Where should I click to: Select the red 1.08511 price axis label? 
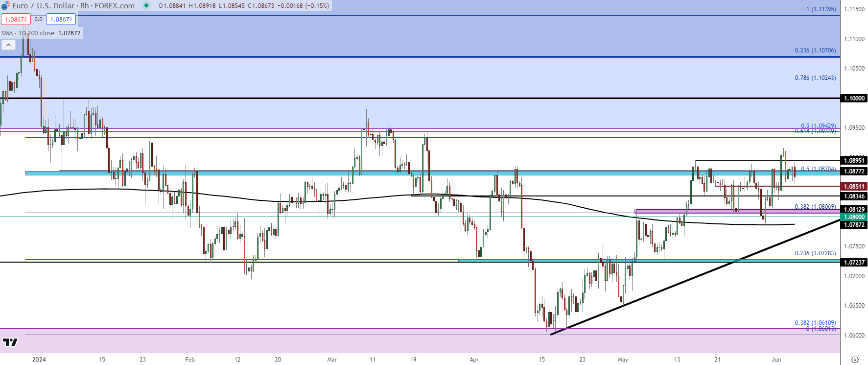pyautogui.click(x=854, y=187)
